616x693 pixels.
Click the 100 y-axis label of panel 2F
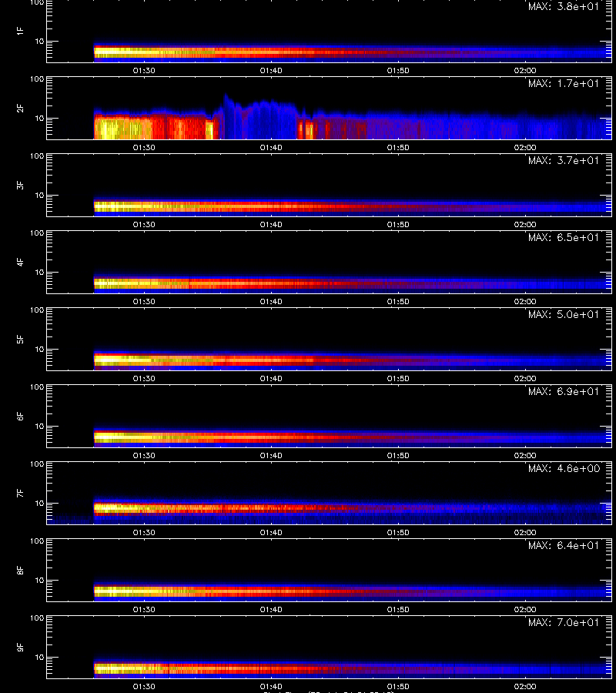(37, 79)
